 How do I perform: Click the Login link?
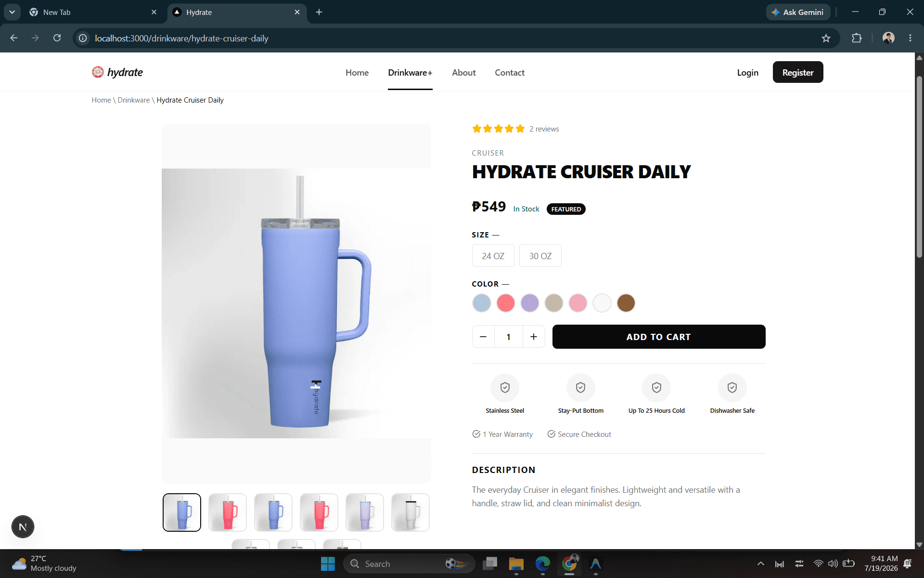click(x=748, y=73)
